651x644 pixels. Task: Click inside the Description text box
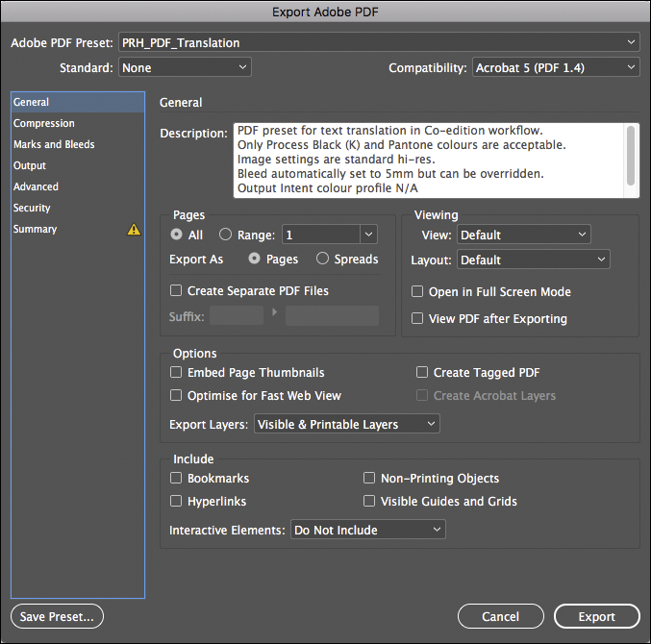point(430,161)
